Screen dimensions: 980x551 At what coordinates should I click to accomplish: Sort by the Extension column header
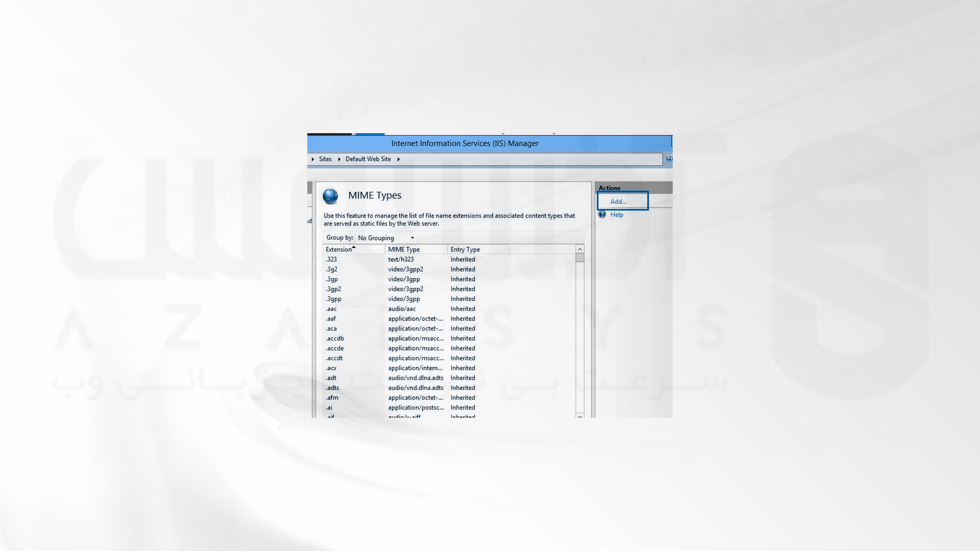click(354, 249)
